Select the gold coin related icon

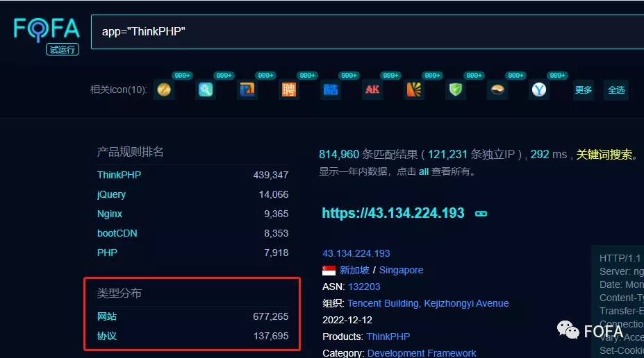tap(164, 90)
